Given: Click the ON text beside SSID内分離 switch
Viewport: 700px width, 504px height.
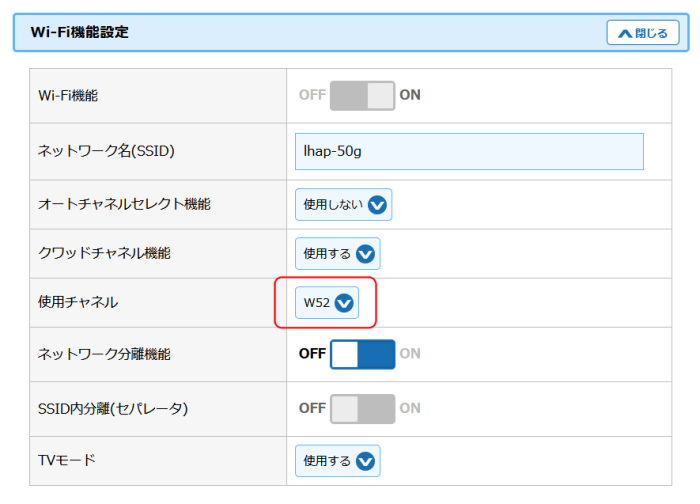Looking at the screenshot, I should pos(410,409).
